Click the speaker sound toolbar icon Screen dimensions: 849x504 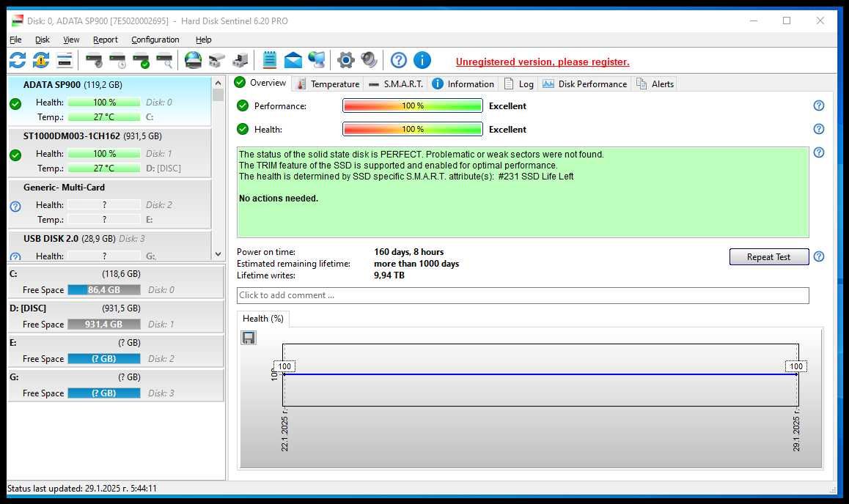tap(369, 60)
